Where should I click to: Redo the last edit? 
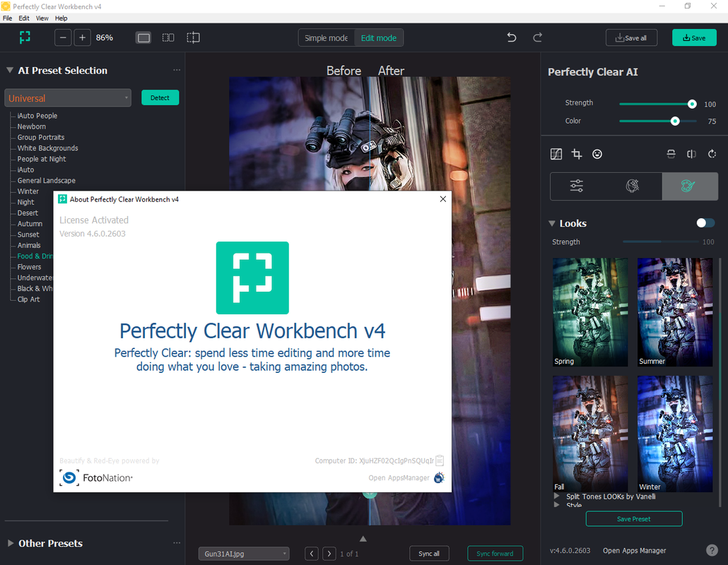click(x=538, y=37)
